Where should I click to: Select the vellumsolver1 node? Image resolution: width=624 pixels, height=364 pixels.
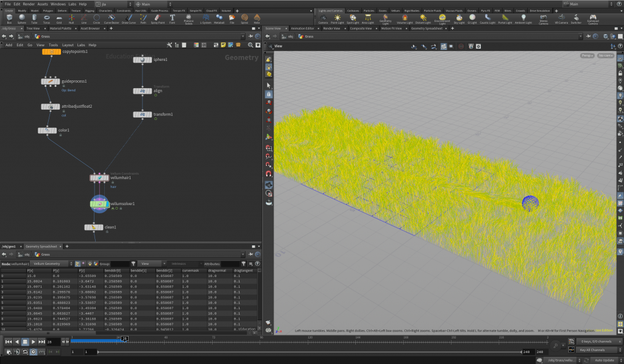click(99, 204)
